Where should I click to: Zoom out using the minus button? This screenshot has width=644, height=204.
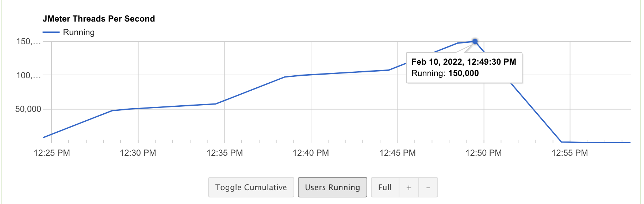coord(428,187)
